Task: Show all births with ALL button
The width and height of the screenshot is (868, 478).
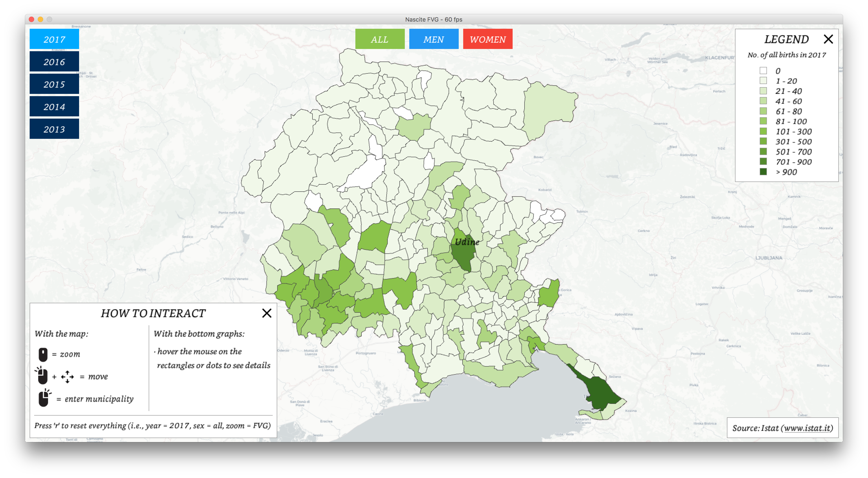Action: [x=380, y=39]
